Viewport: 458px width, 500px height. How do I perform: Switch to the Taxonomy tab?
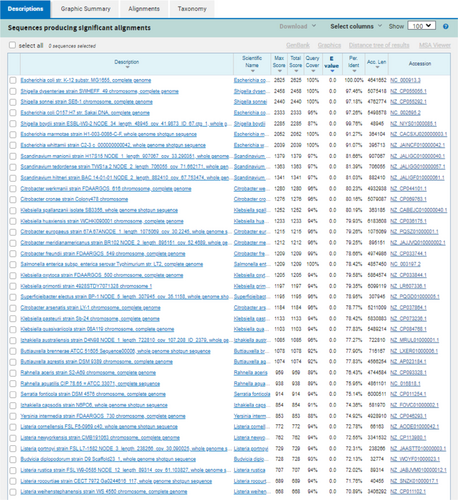click(192, 9)
